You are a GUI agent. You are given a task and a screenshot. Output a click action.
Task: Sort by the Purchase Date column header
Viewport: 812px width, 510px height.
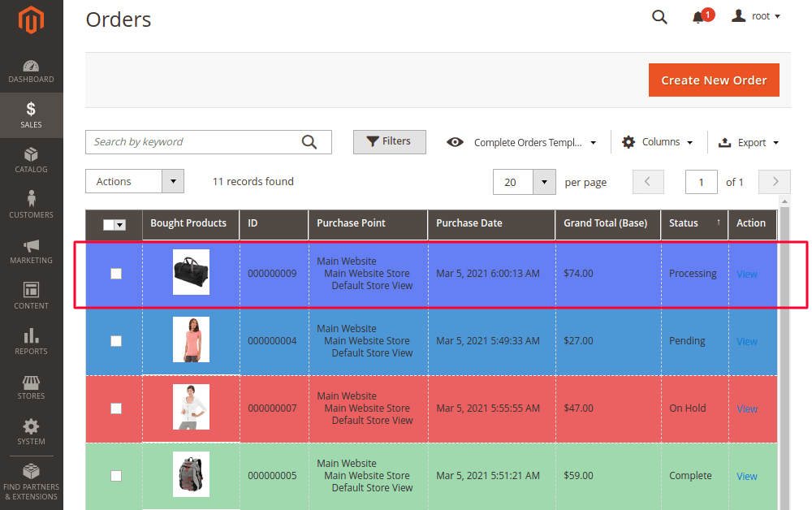click(491, 224)
